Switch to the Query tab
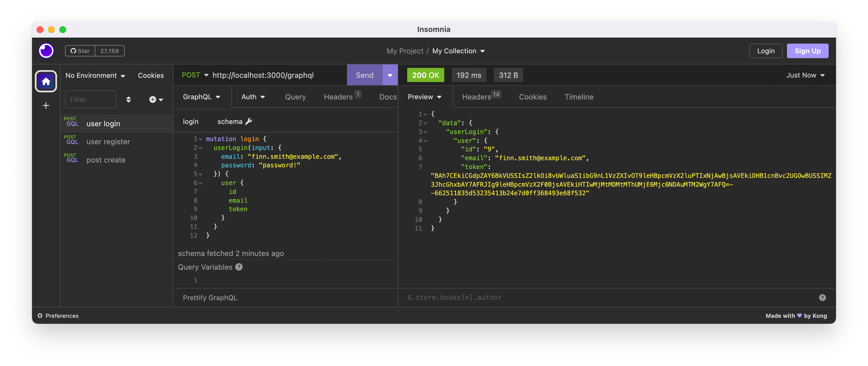The width and height of the screenshot is (868, 366). [296, 97]
